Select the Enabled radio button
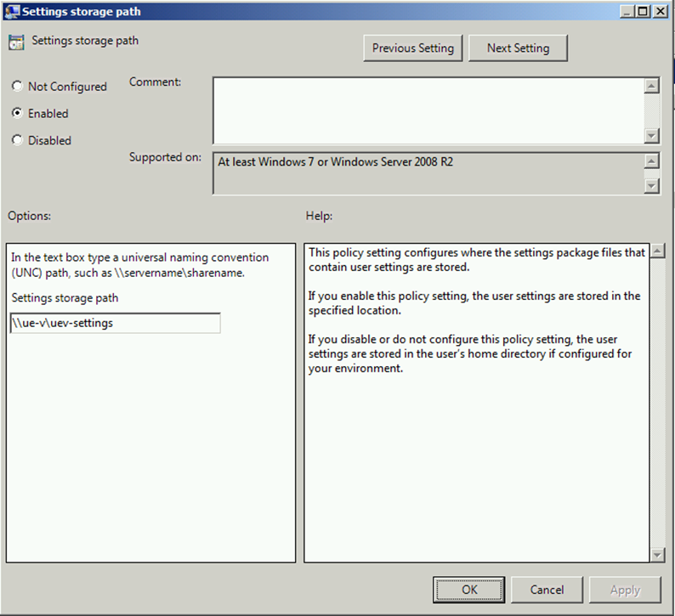This screenshot has height=616, width=675. (17, 113)
